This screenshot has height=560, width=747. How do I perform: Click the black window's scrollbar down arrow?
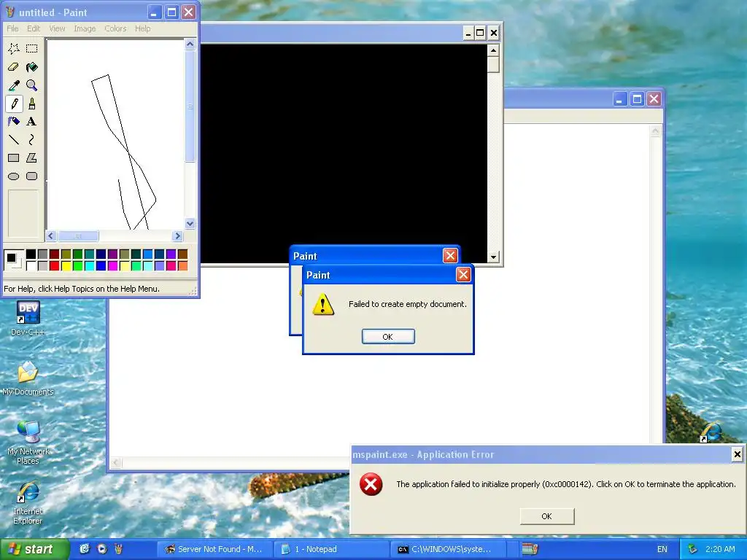click(493, 257)
